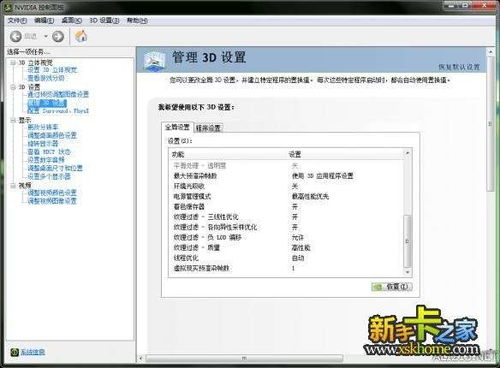The image size is (500, 368).
Task: Open 查看游戏分级 task
Action: (x=46, y=78)
